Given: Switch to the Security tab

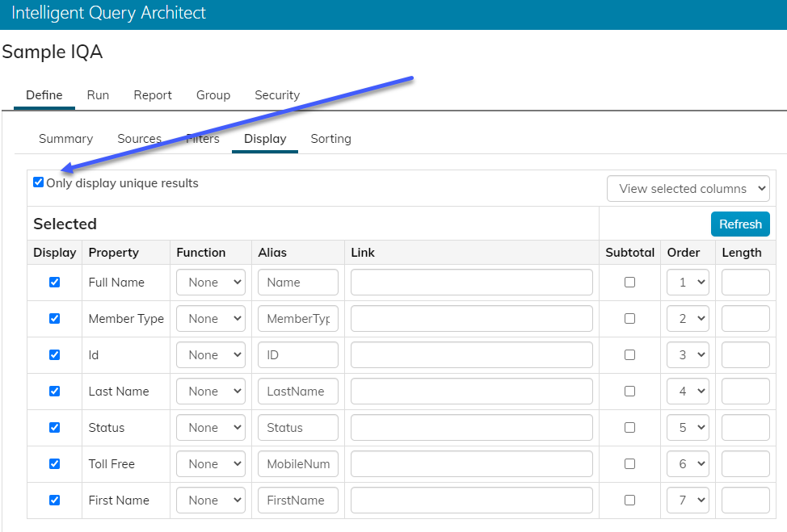Looking at the screenshot, I should point(277,95).
